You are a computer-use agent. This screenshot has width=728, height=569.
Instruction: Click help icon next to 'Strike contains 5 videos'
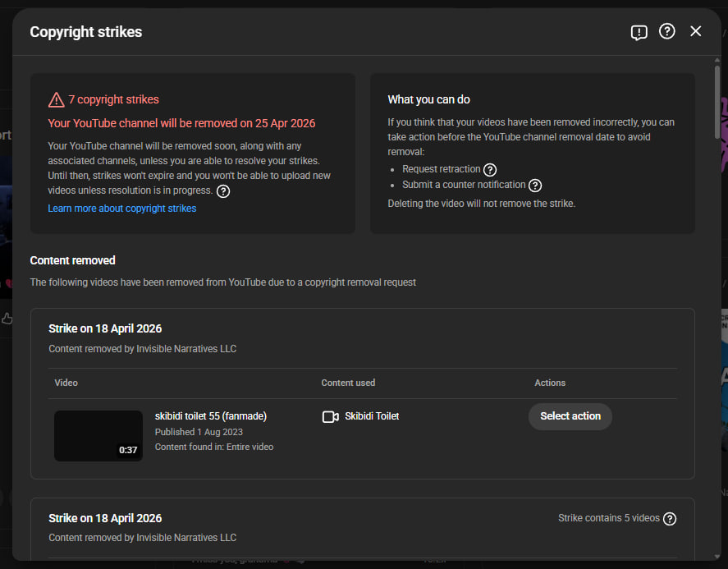coord(670,518)
